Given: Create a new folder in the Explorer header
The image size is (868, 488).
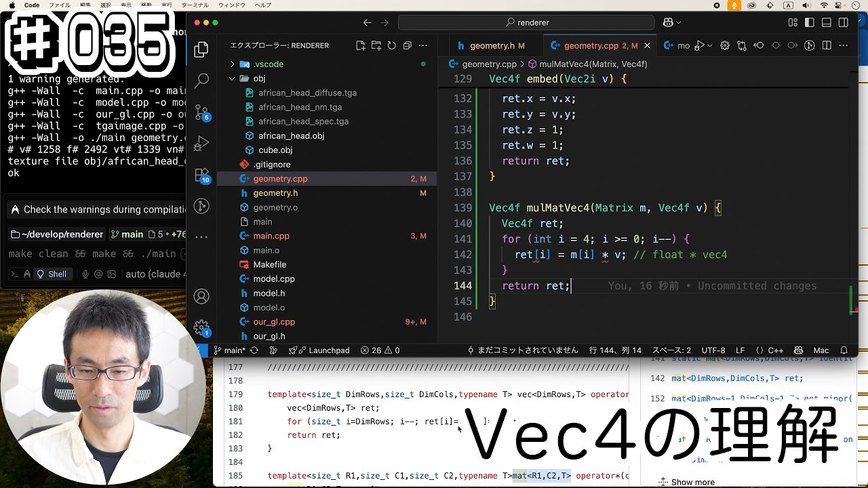Looking at the screenshot, I should point(376,45).
